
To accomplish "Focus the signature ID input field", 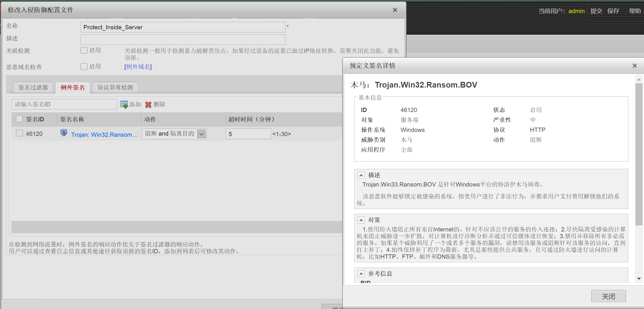I will click(64, 104).
